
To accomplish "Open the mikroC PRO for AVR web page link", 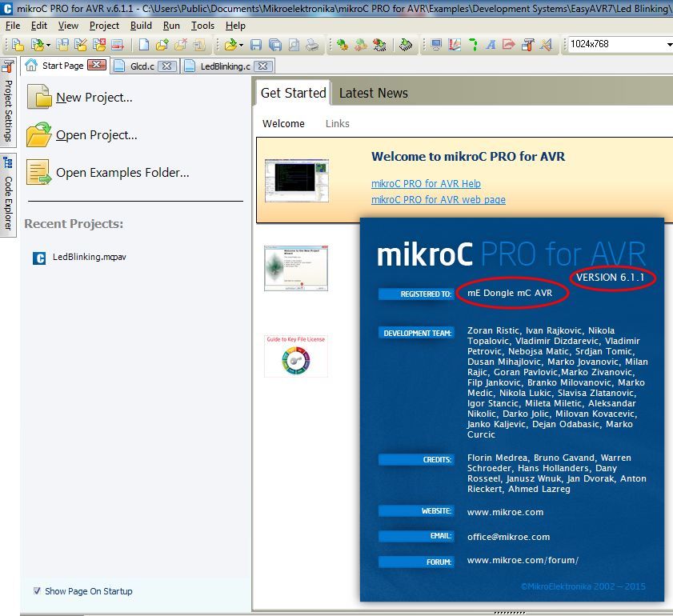I will [439, 199].
